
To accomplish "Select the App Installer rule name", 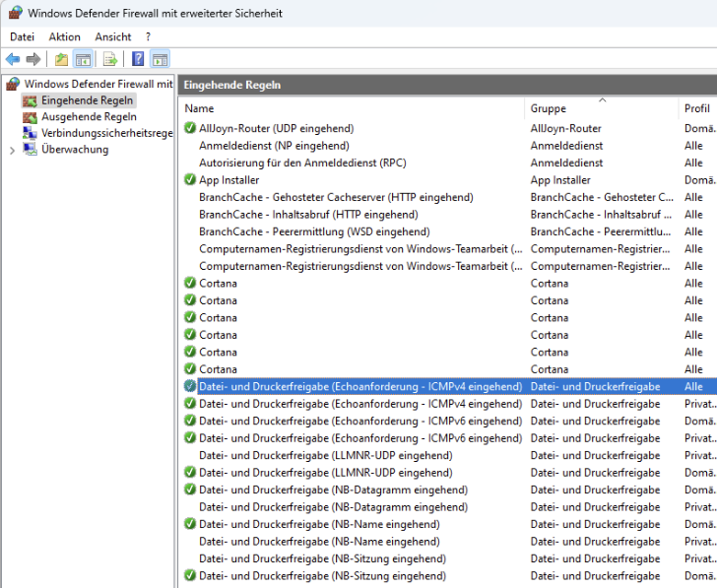I will (x=229, y=179).
